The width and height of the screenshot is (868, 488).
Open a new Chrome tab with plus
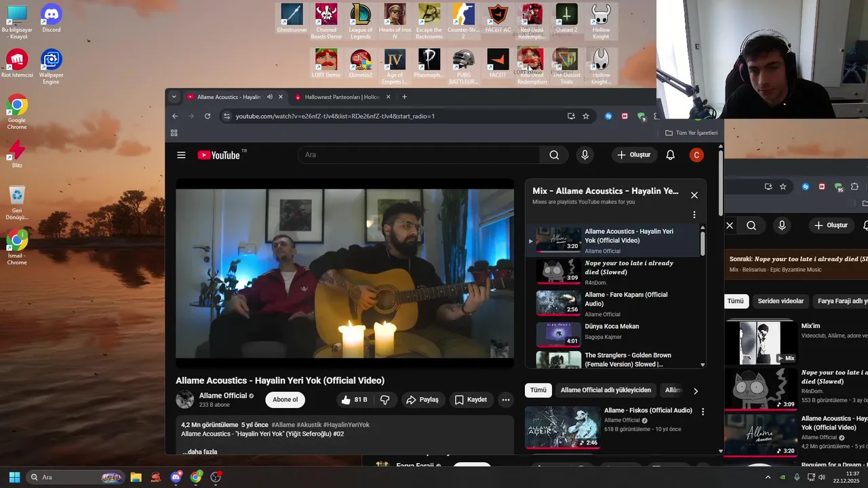click(x=404, y=97)
